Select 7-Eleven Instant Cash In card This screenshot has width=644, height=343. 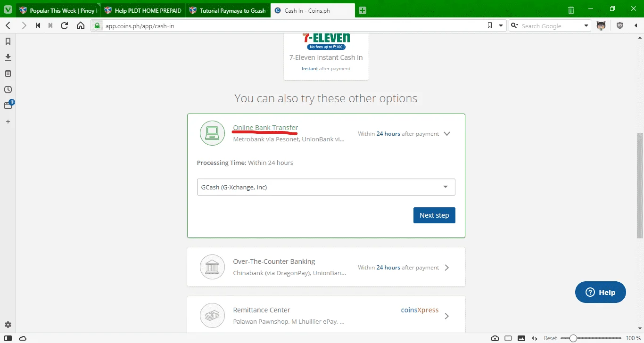[326, 57]
